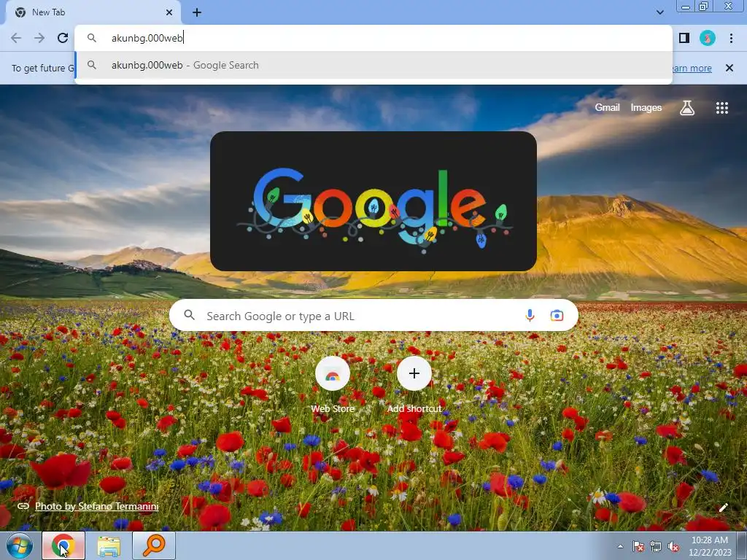This screenshot has width=747, height=560.
Task: Click the Chrome taskbar icon
Action: pos(63,545)
